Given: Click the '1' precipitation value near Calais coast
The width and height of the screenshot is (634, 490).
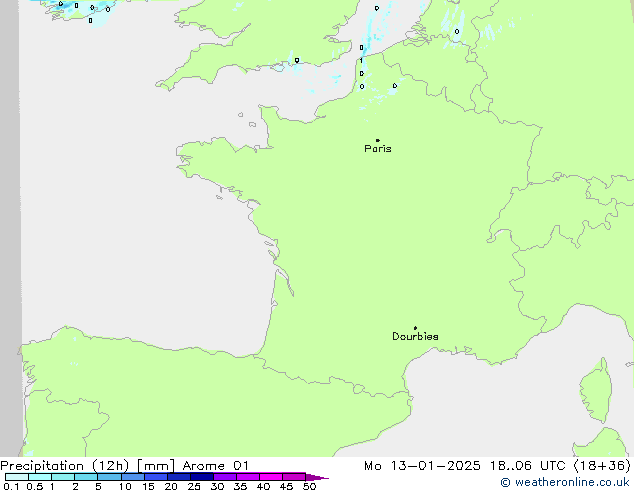Looking at the screenshot, I should click(361, 61).
